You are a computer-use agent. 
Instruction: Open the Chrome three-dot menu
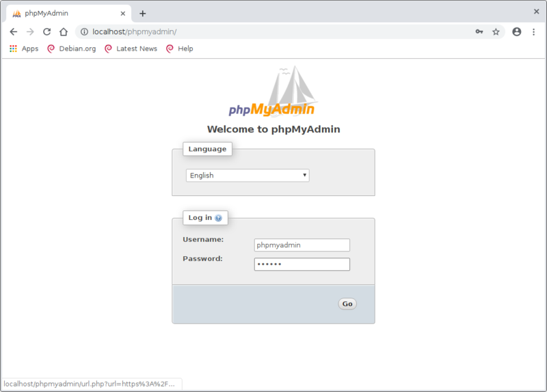pos(533,31)
